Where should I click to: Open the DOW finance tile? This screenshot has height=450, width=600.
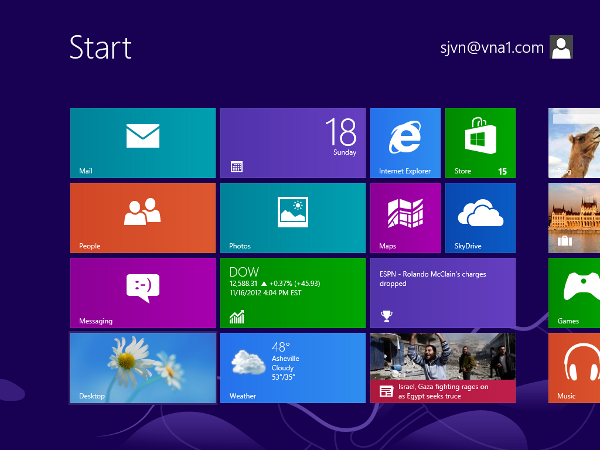click(293, 293)
